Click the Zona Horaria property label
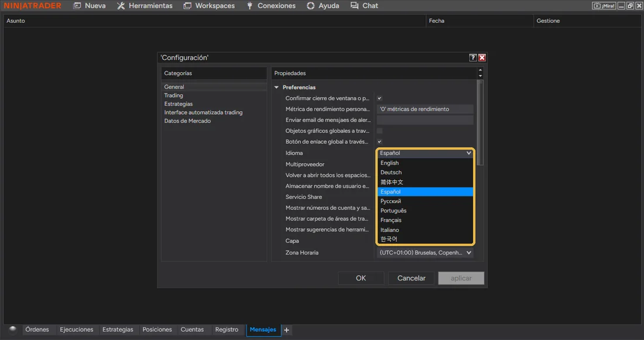The image size is (644, 340). coord(302,253)
